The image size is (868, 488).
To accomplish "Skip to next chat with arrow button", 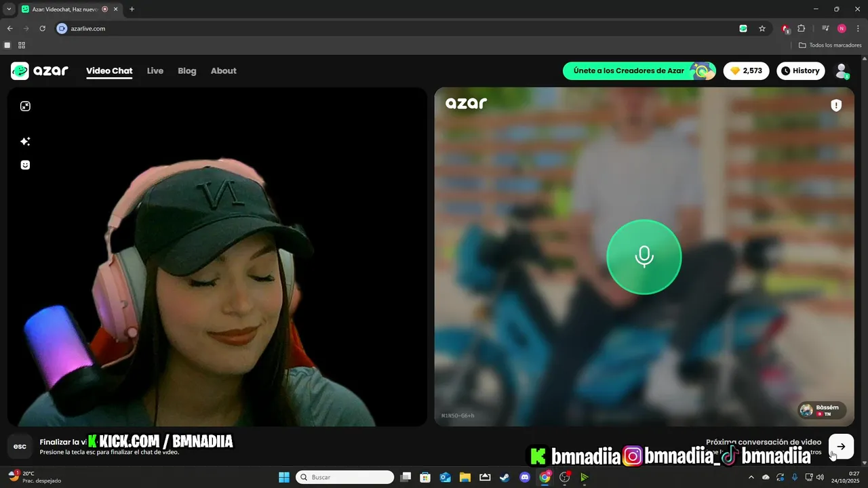I will point(841,446).
